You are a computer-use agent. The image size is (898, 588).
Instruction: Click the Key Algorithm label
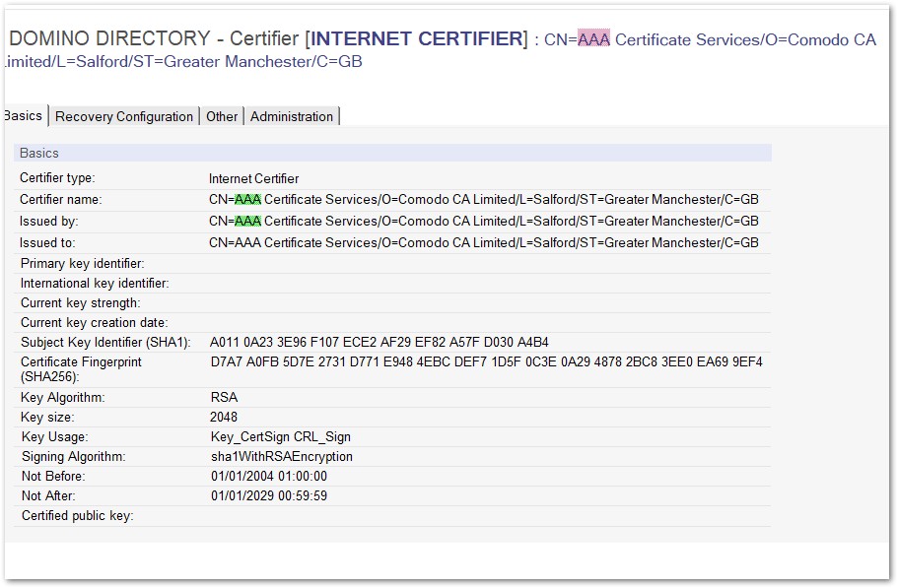62,398
